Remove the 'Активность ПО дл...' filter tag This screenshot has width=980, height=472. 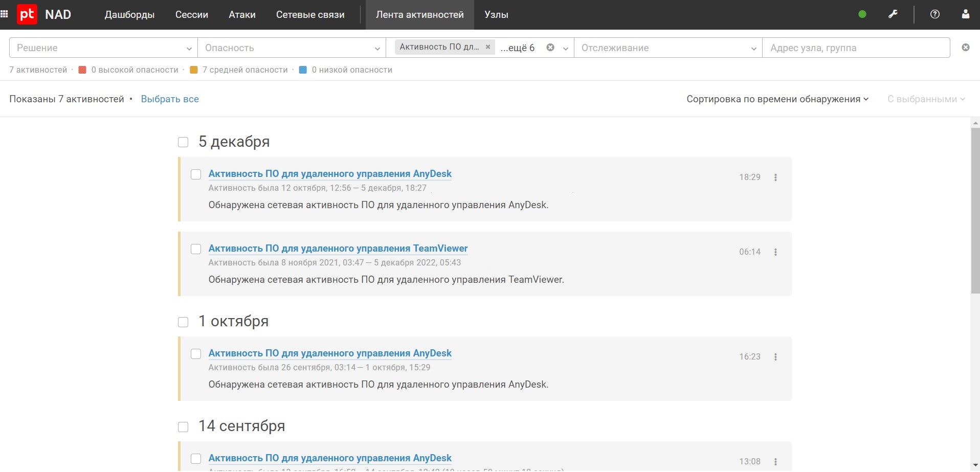pyautogui.click(x=488, y=47)
